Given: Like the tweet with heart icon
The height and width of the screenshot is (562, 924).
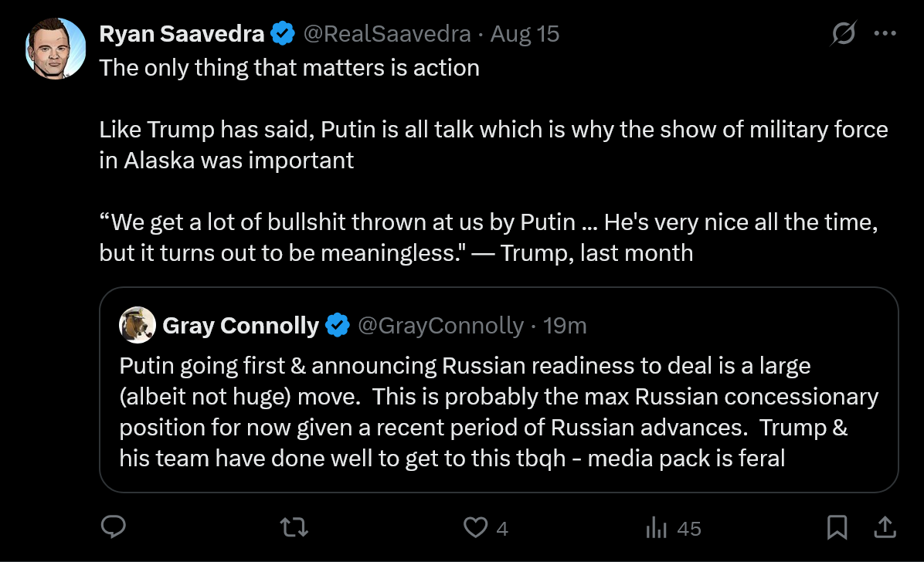Looking at the screenshot, I should point(474,527).
